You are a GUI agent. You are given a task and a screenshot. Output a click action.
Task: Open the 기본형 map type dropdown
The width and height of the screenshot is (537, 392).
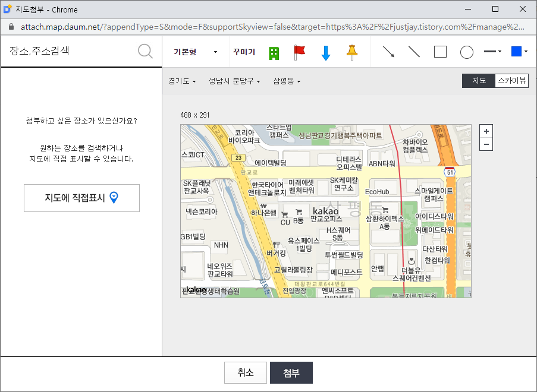point(195,52)
